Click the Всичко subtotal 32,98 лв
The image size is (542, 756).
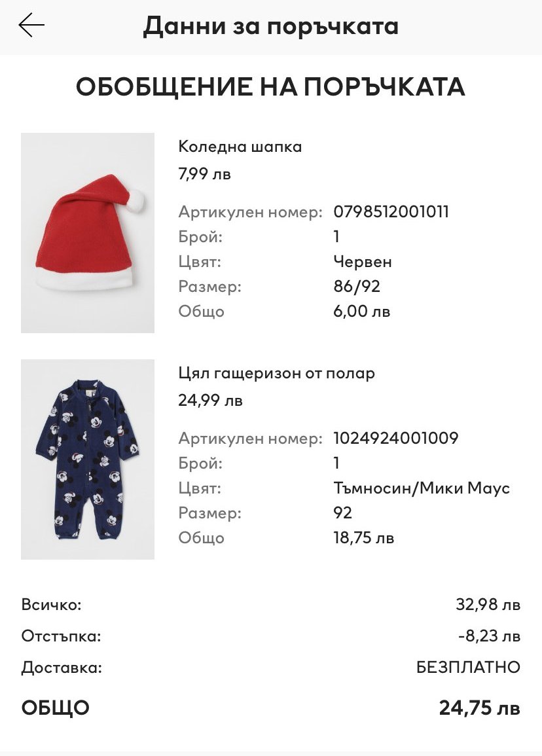pyautogui.click(x=488, y=604)
